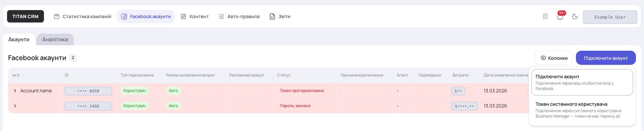Click the Підключити акаунт button

(606, 58)
